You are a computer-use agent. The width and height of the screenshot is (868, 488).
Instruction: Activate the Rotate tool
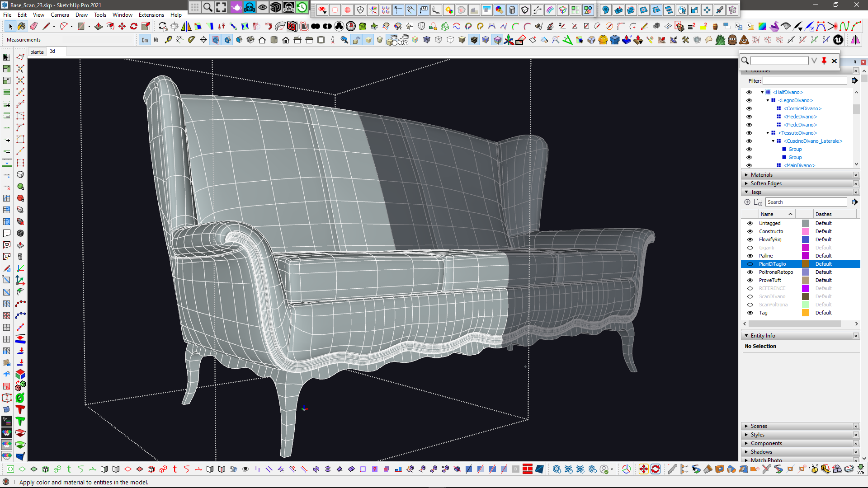(134, 27)
